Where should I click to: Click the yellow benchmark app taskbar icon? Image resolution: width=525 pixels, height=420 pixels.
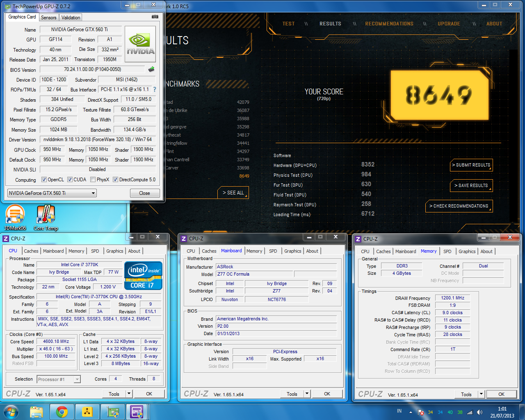[x=87, y=412]
